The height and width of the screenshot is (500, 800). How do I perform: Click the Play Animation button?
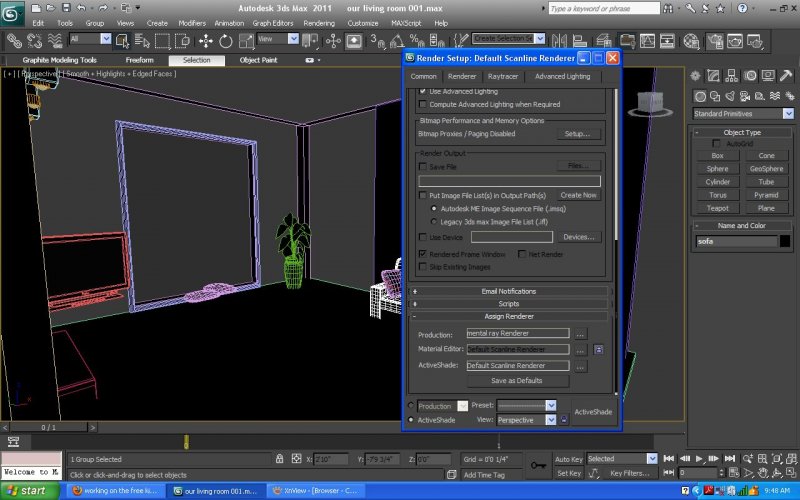699,459
